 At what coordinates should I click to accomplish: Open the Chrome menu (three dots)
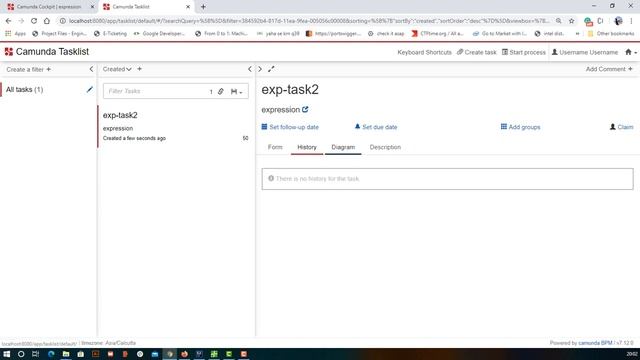coord(631,21)
